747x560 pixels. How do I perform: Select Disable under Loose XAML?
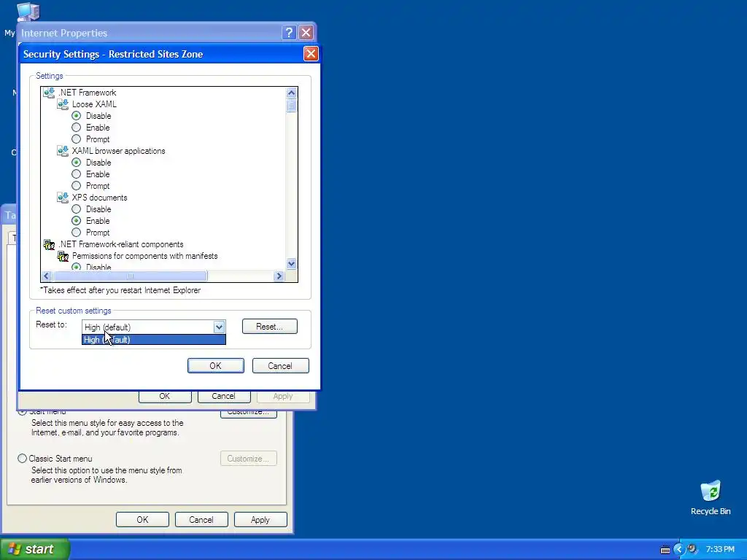[76, 116]
